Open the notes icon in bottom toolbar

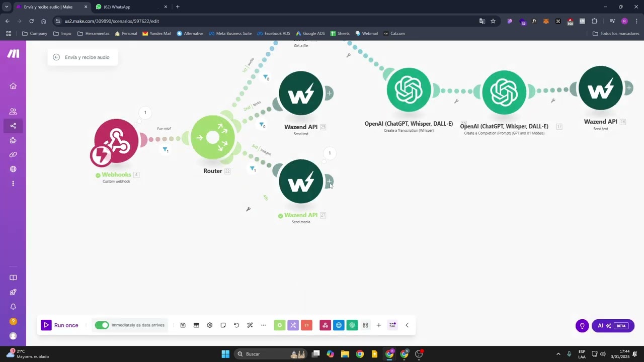point(223,325)
